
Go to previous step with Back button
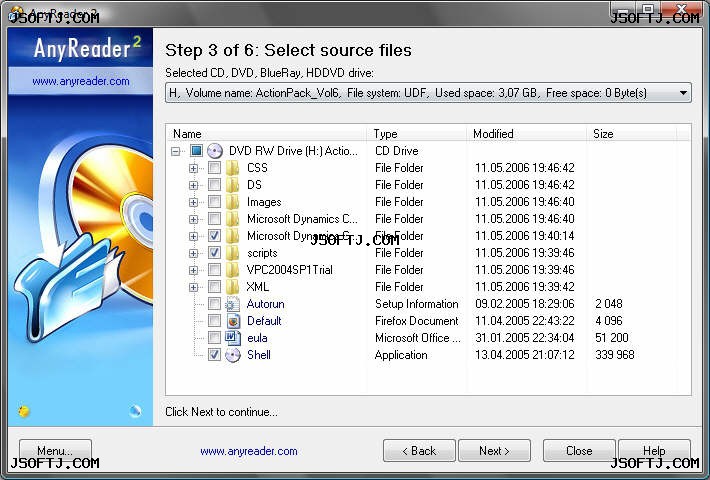click(x=419, y=451)
